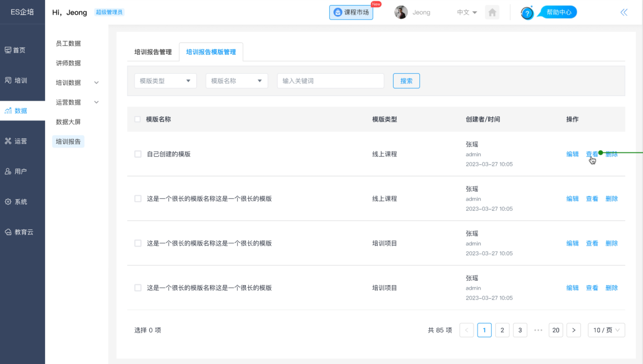The width and height of the screenshot is (643, 364).
Task: Click the template name 自己创建的模版
Action: click(x=169, y=154)
